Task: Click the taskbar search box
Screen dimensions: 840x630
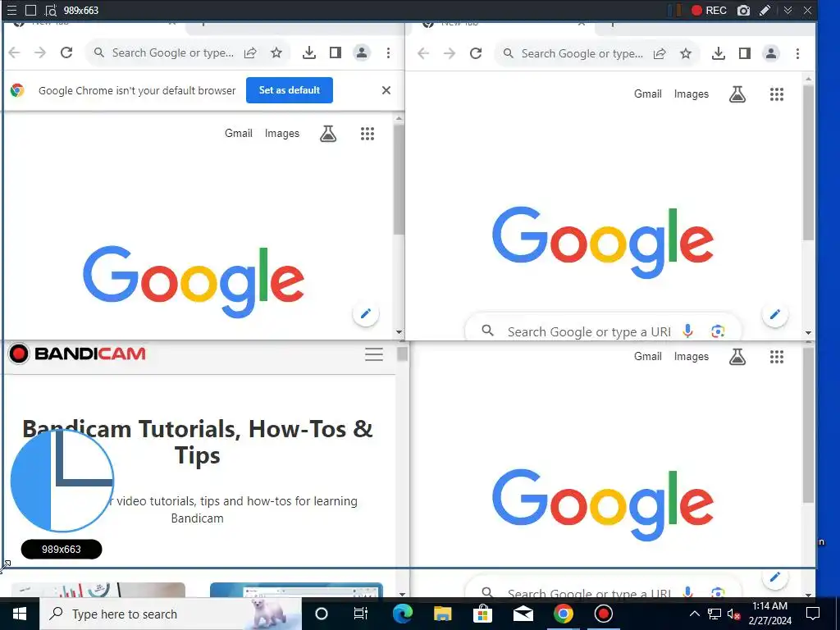Action: pyautogui.click(x=171, y=614)
